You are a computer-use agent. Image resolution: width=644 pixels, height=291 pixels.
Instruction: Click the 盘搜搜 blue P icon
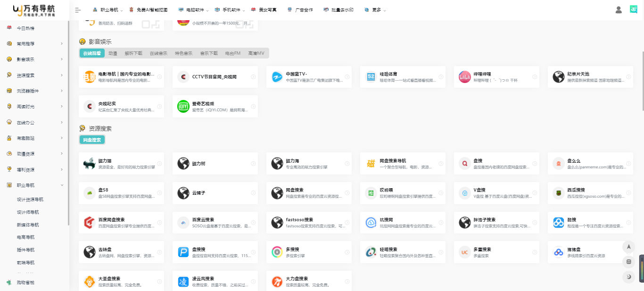pyautogui.click(x=183, y=252)
